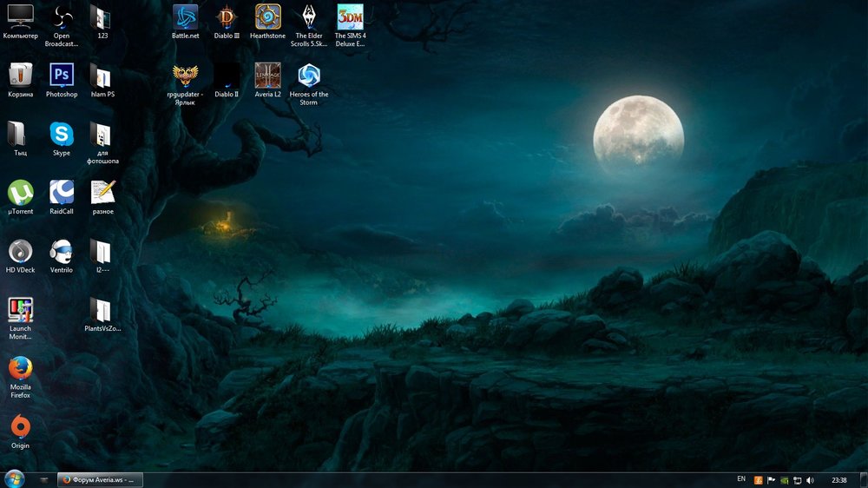
Task: Select the Averia L2 game icon
Action: 267,76
